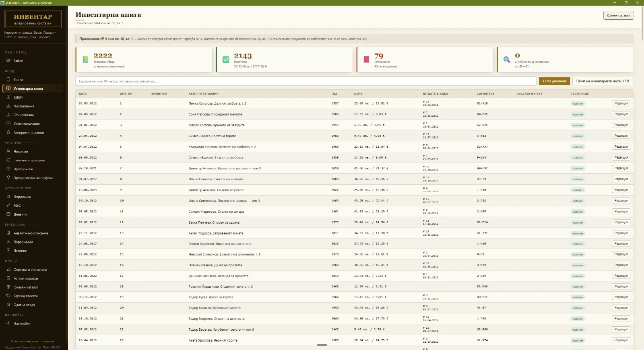Click the Дневник sidebar icon
The height and width of the screenshot is (350, 644).
pyautogui.click(x=8, y=214)
